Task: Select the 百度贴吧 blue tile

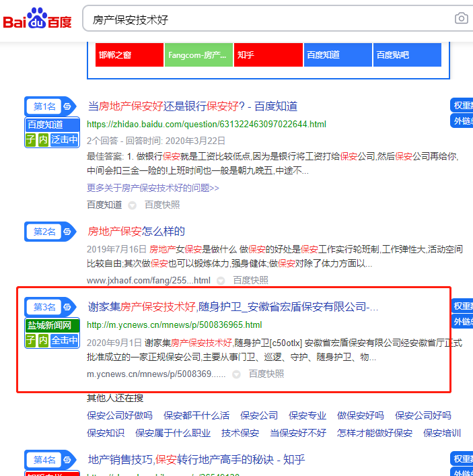Action: (x=407, y=55)
